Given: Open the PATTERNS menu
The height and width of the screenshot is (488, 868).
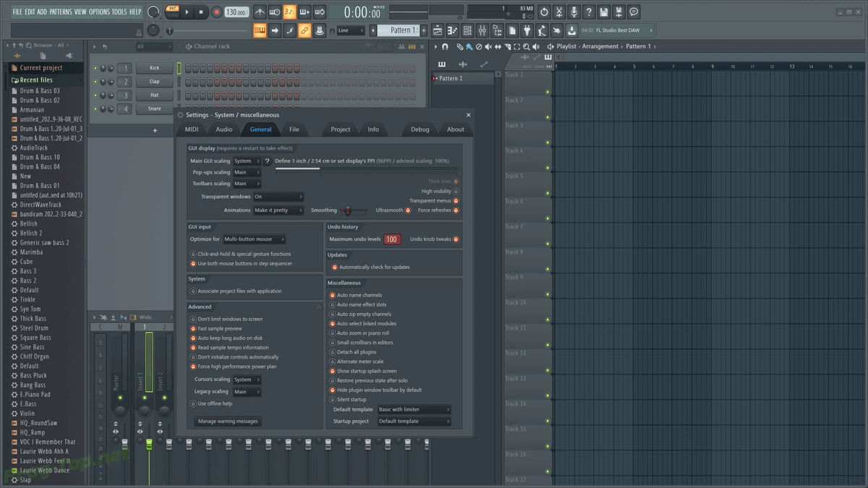Looking at the screenshot, I should tap(61, 12).
